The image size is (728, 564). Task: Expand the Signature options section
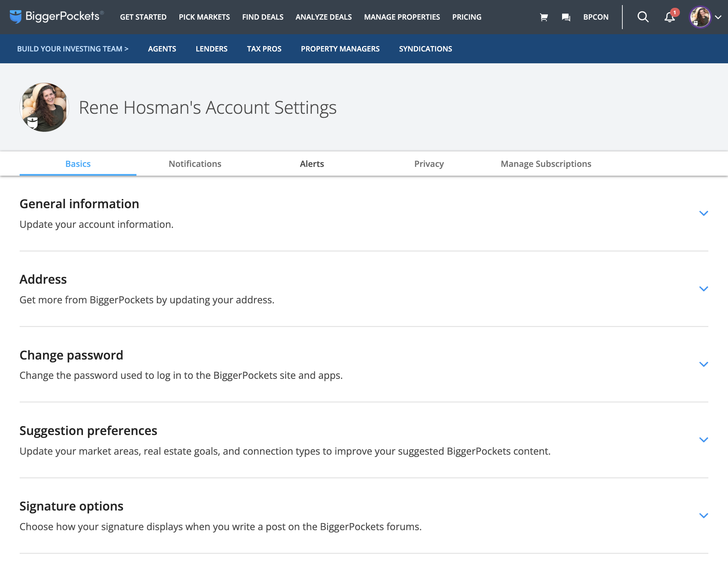click(x=704, y=516)
